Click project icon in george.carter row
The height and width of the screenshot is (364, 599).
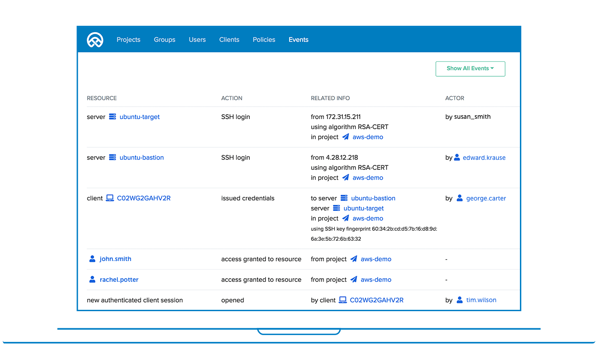tap(346, 218)
